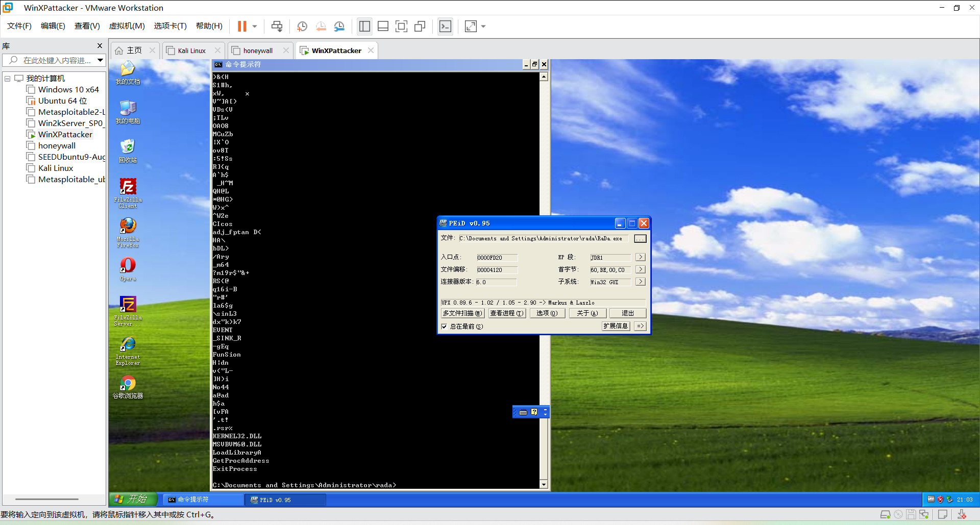The image size is (980, 525).
Task: Pause the virtual machine from the toolbar
Action: 242,26
